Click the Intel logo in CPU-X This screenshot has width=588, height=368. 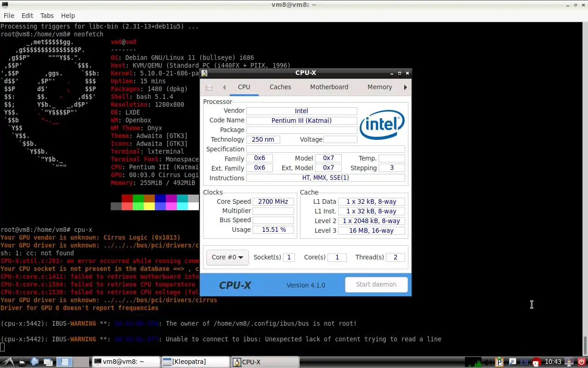click(382, 124)
